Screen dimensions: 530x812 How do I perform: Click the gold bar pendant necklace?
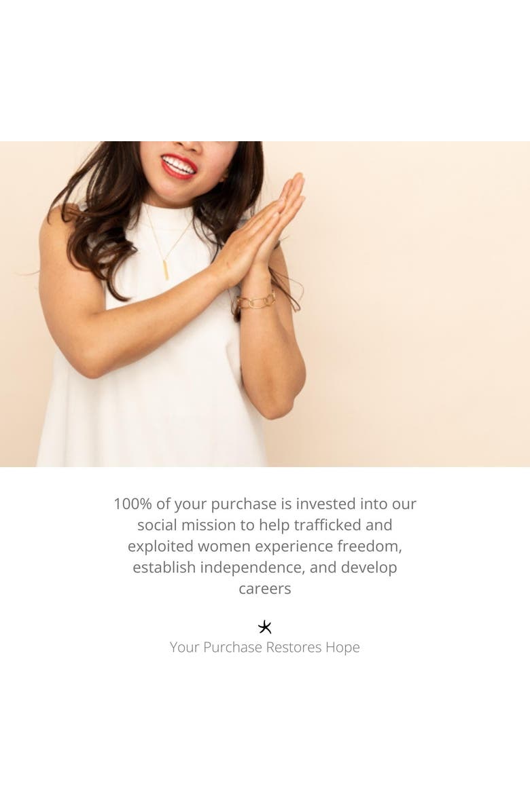[x=166, y=270]
